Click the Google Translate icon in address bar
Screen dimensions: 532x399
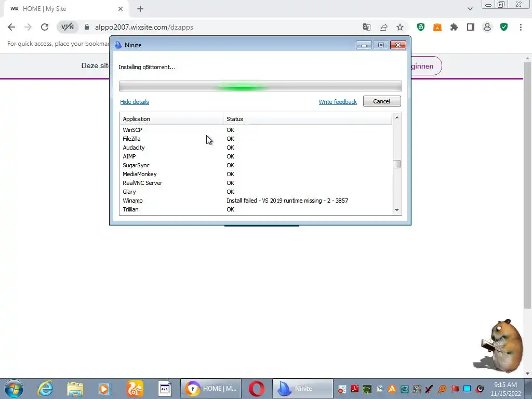click(x=366, y=27)
